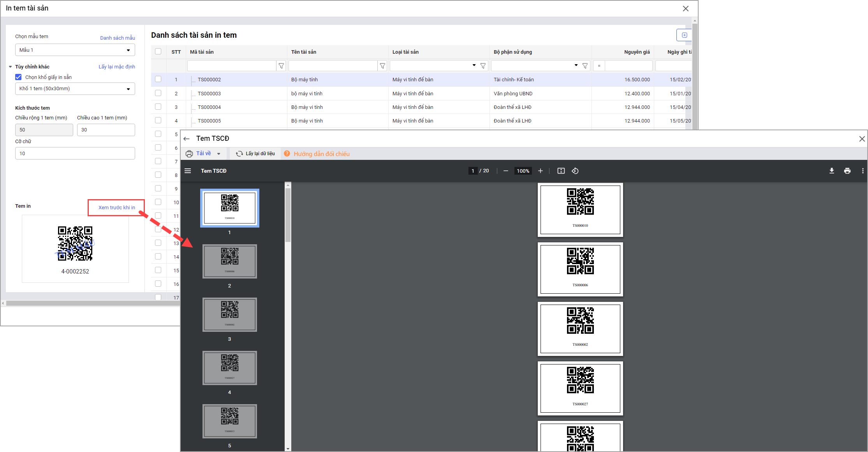Click the PDF viewer sidebar hamburger icon
Screen dimensions: 868x452
(x=188, y=171)
